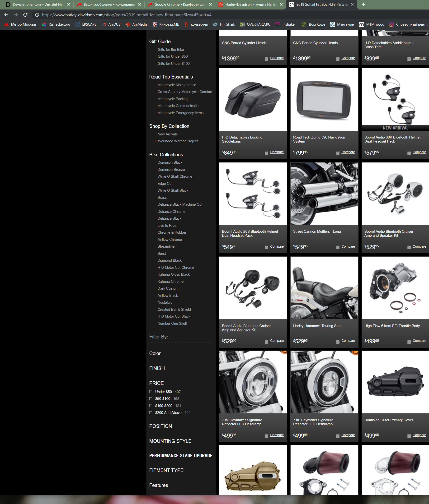This screenshot has height=504, width=429.
Task: Open Inshaker bookmark
Action: 286,24
